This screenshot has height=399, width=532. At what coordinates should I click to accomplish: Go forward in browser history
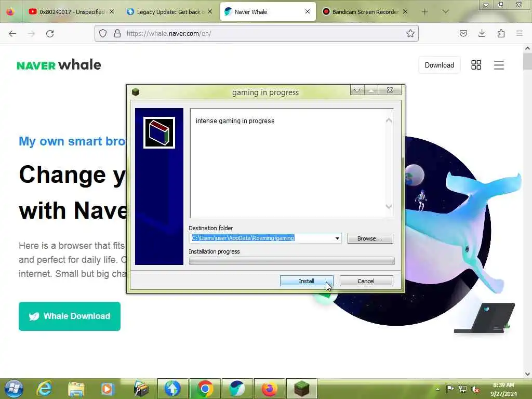31,34
